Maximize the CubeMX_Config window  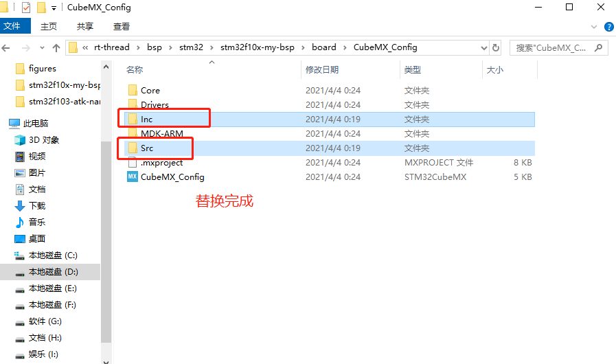click(569, 7)
